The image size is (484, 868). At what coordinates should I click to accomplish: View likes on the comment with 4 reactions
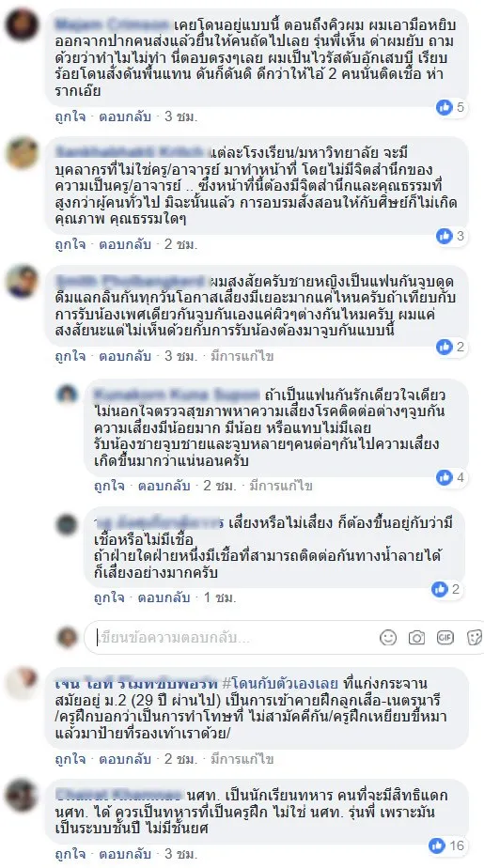point(451,477)
